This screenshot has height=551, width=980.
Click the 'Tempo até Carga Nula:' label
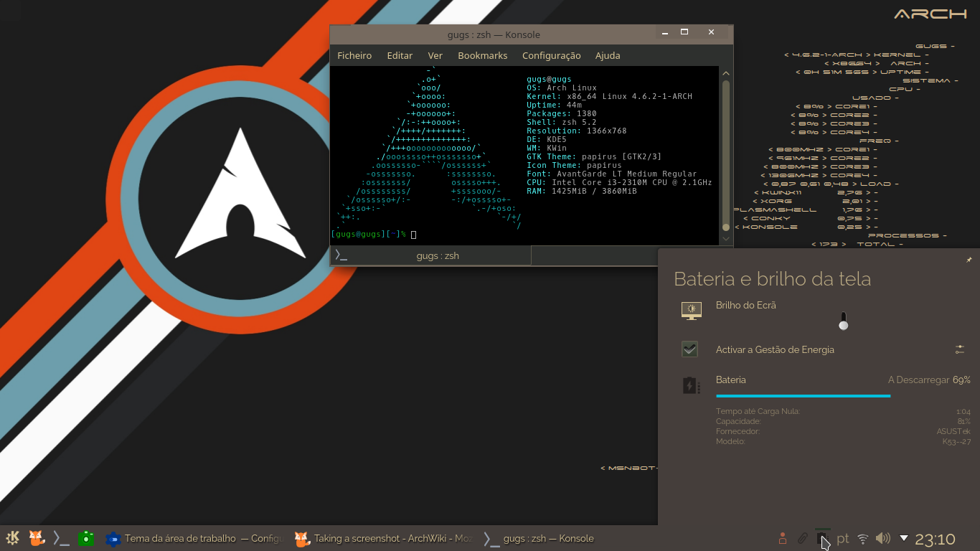point(758,411)
